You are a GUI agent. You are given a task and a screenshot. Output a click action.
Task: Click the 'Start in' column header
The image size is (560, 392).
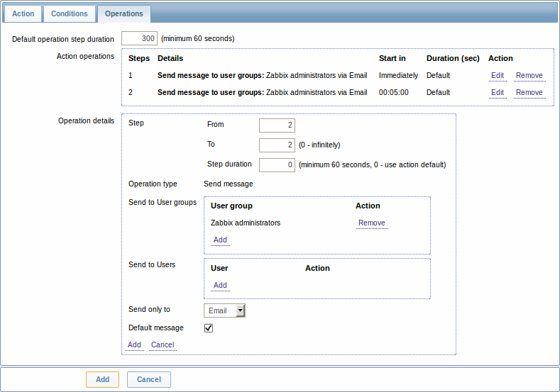(x=392, y=59)
